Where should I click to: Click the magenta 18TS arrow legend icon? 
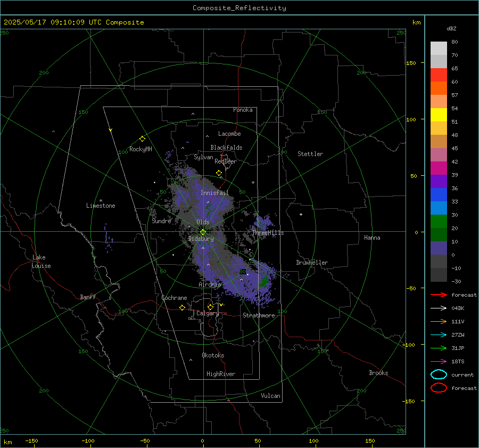coord(439,362)
